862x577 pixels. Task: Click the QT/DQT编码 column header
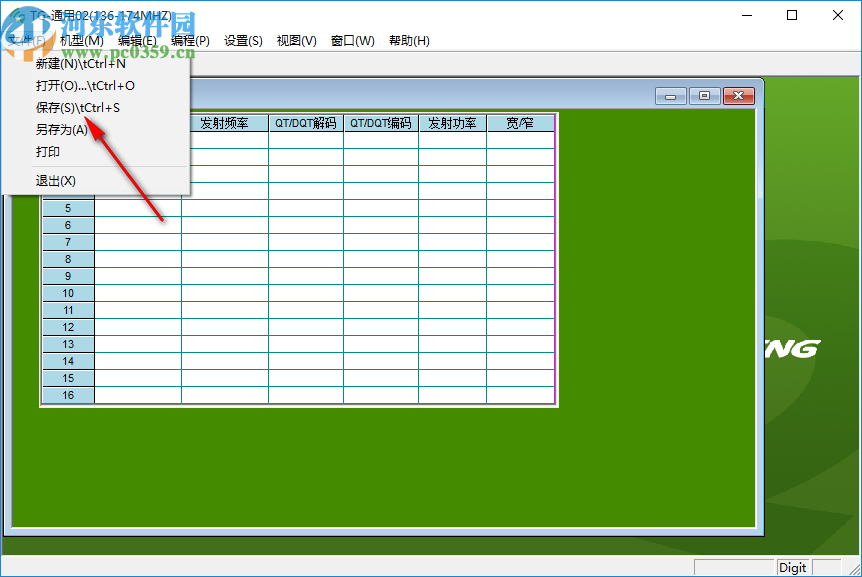381,123
